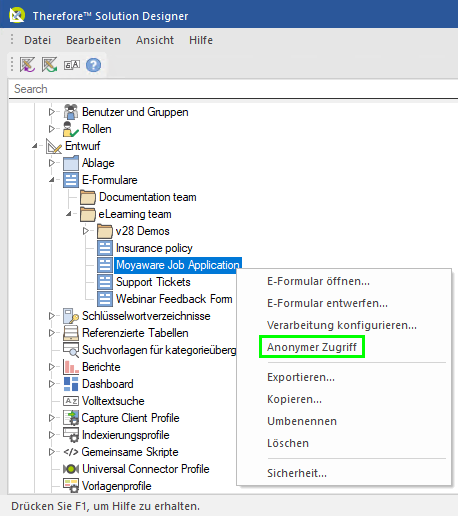The image size is (458, 516).
Task: Expand the Gemeinsame Skripte node
Action: 51,452
